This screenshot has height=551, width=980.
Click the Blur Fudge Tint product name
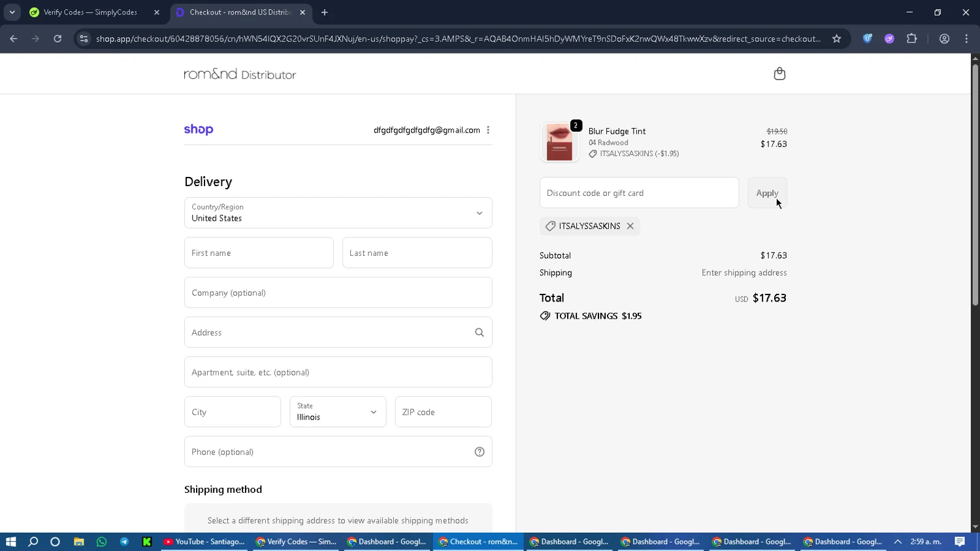point(617,131)
